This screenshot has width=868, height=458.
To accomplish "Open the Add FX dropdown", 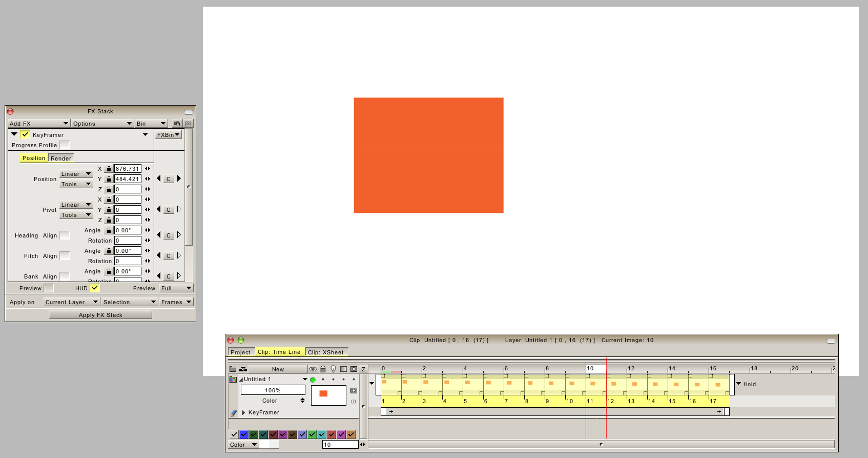I will [39, 124].
